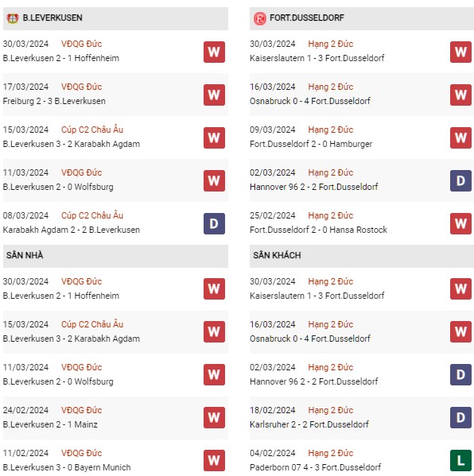Click the B.Leverkusen team logo
The height and width of the screenshot is (476, 474).
pyautogui.click(x=13, y=18)
